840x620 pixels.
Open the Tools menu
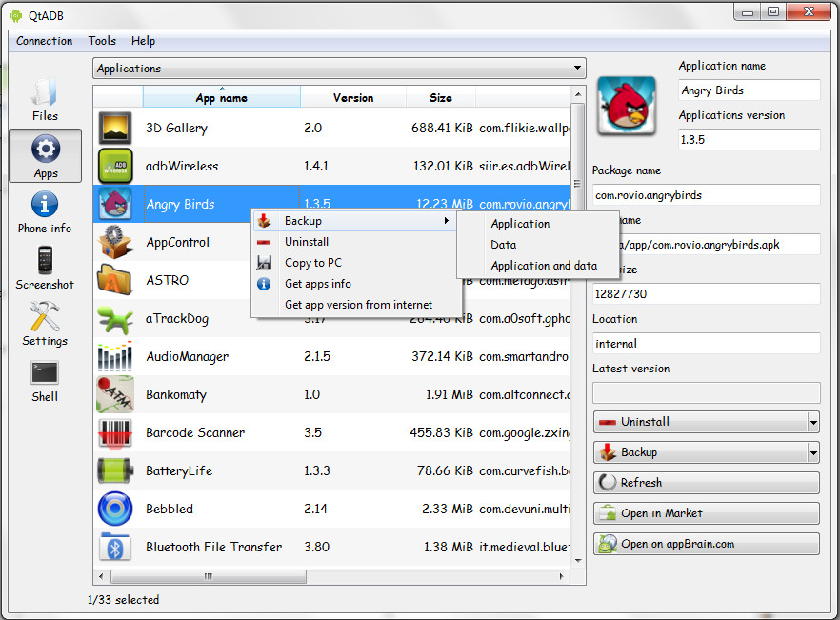click(102, 41)
